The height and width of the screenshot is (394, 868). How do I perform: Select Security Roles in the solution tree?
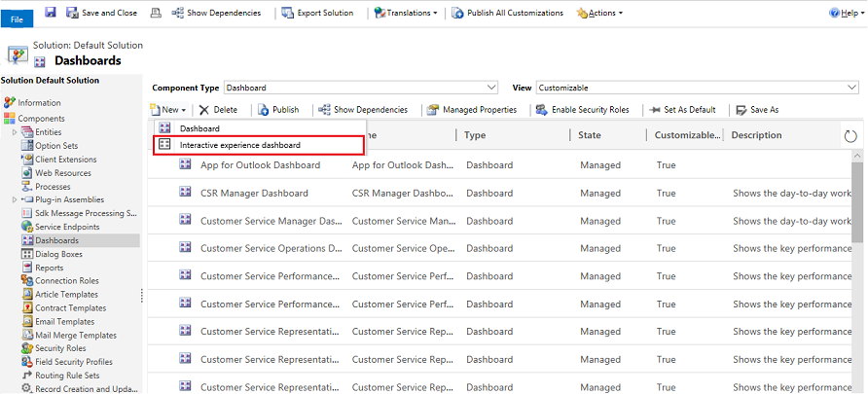click(x=60, y=348)
